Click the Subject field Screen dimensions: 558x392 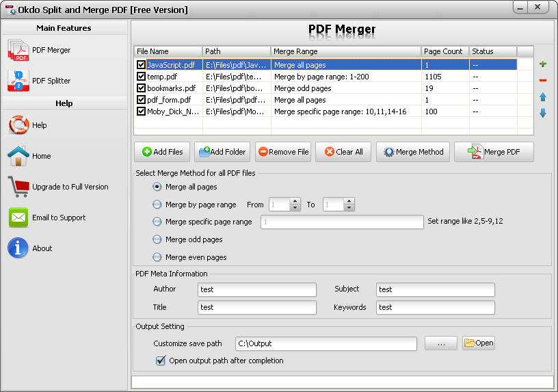[x=435, y=289]
